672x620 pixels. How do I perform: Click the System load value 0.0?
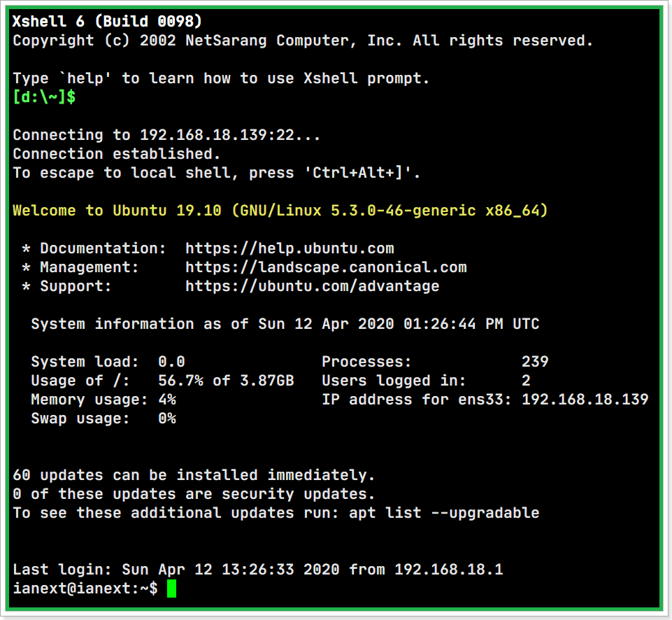tap(171, 362)
